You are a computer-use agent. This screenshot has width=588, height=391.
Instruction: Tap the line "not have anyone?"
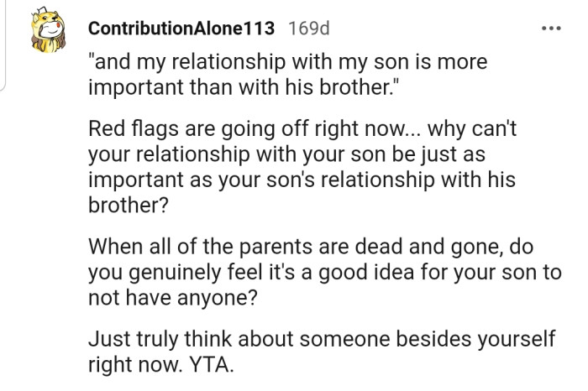173,298
